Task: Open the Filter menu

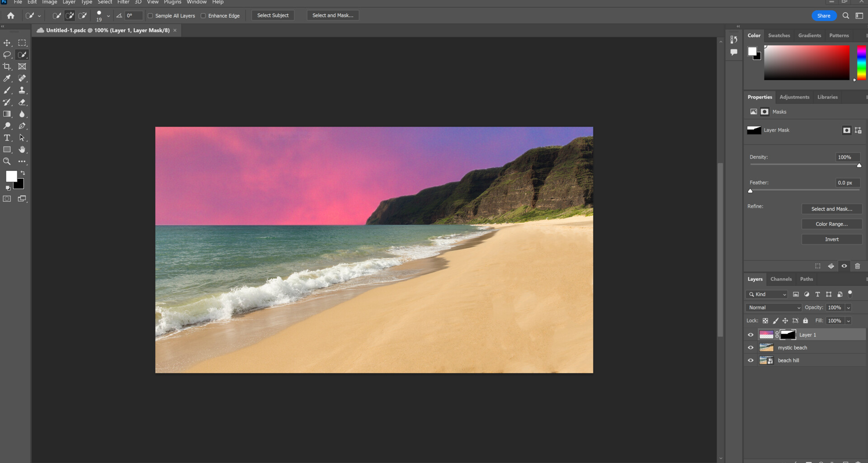Action: (x=123, y=2)
